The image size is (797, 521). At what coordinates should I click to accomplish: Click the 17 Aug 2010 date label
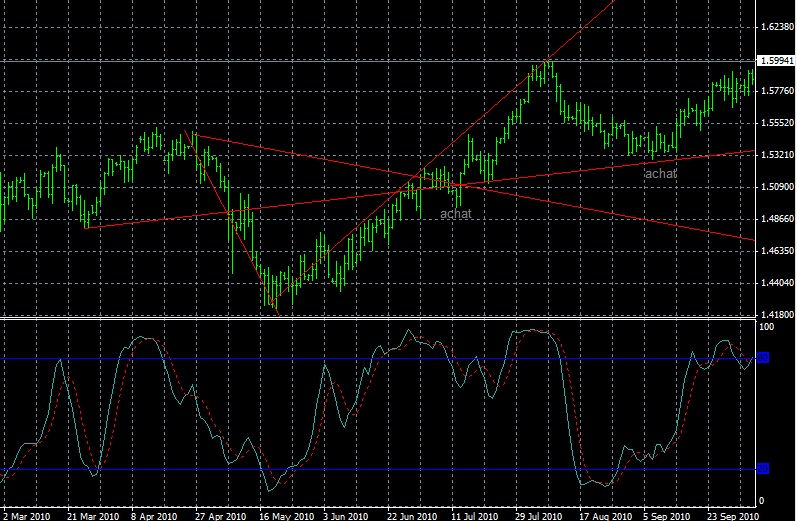point(605,516)
